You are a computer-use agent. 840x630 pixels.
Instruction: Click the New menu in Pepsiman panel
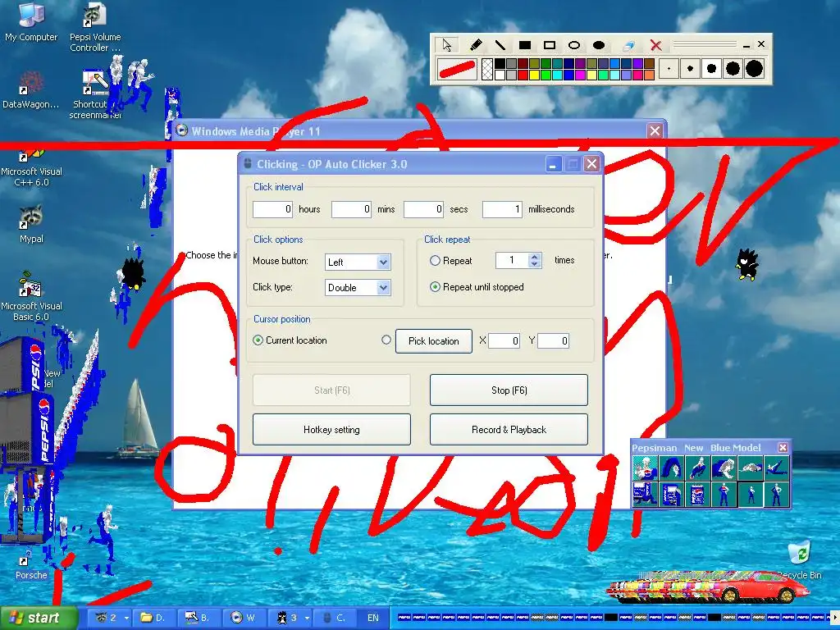(x=693, y=448)
